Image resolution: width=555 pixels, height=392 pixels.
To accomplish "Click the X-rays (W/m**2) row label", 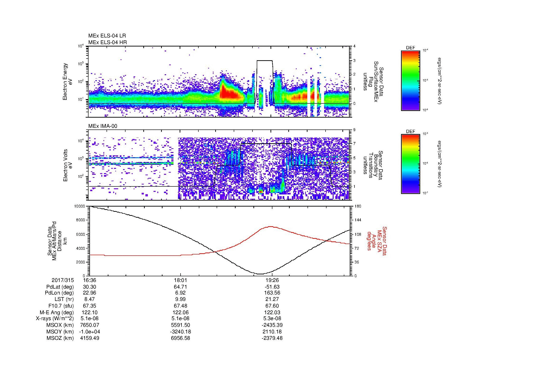I will (55, 318).
